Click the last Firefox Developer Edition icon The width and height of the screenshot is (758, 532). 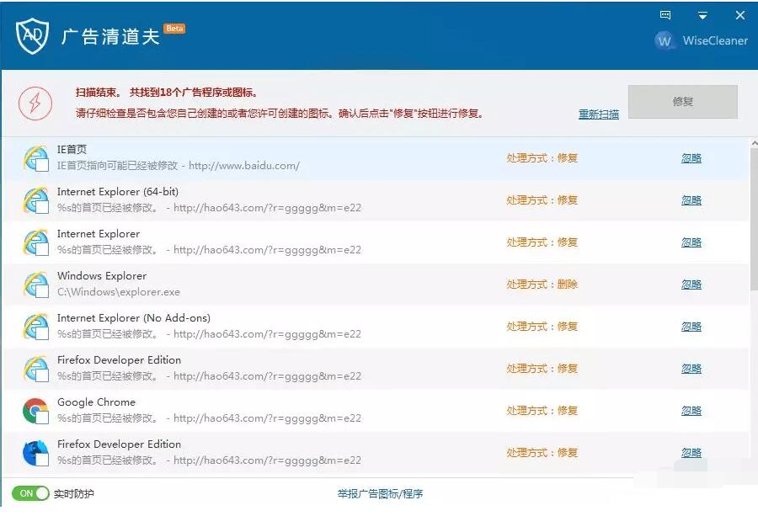coord(35,453)
